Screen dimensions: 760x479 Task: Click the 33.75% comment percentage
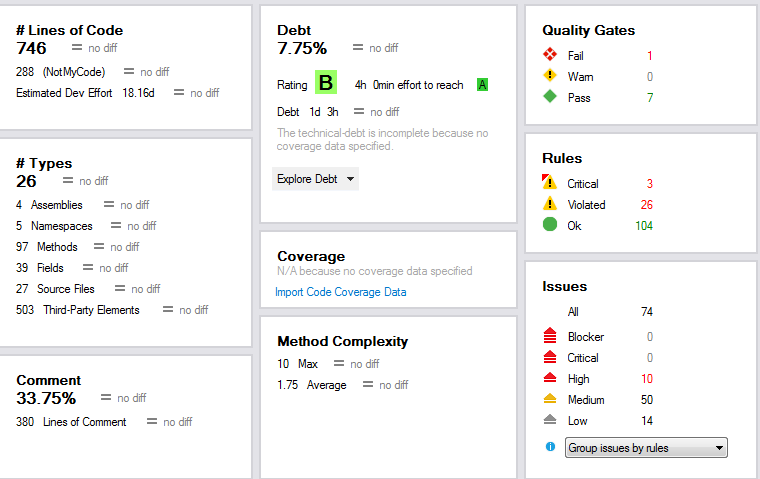(46, 398)
